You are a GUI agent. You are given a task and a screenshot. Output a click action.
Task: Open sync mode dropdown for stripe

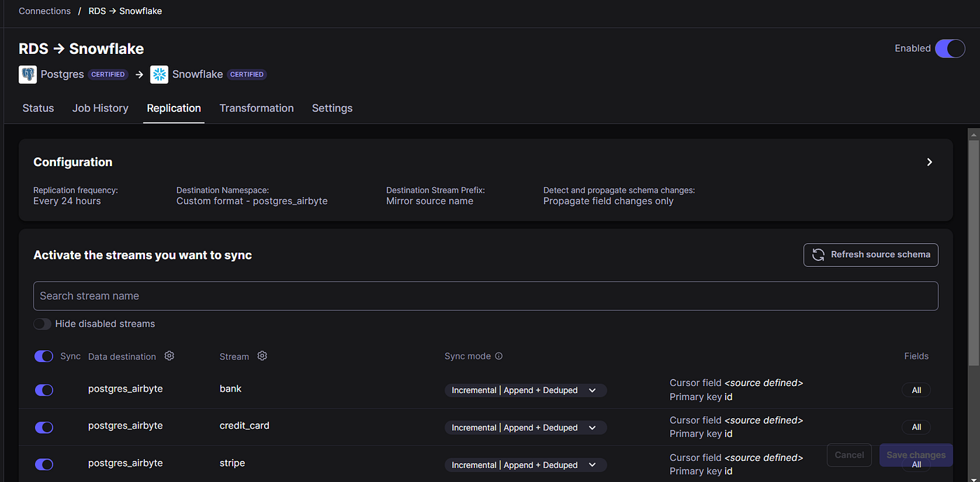526,464
